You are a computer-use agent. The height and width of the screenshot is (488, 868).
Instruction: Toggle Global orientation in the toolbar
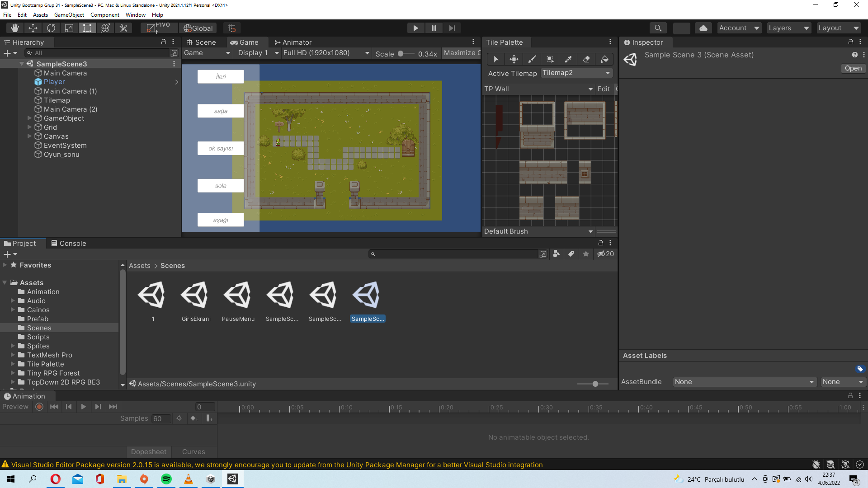(198, 28)
